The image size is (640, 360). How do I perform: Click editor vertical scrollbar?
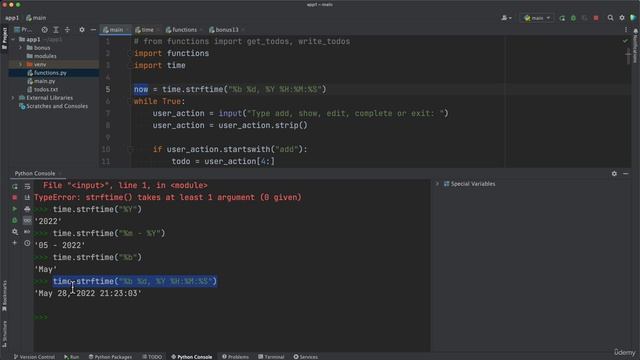(628, 55)
